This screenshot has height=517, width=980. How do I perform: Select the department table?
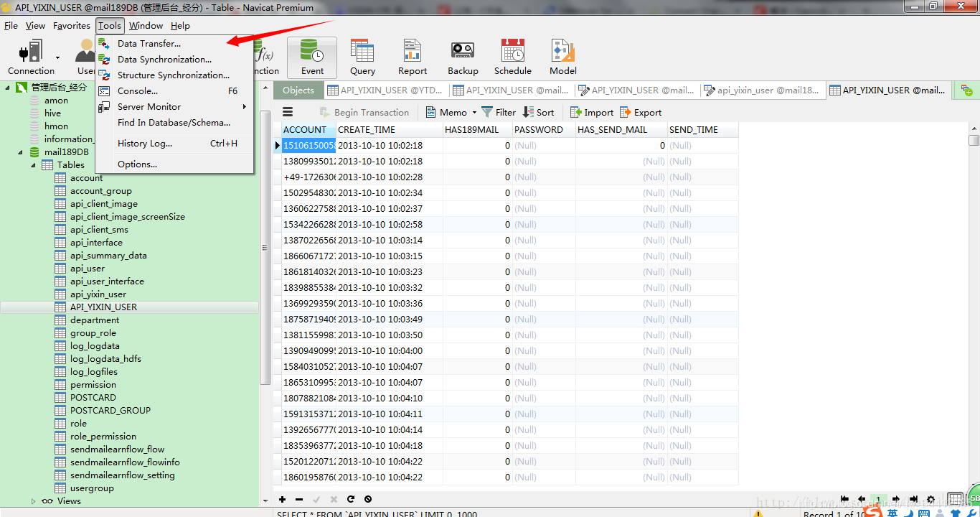coord(95,320)
